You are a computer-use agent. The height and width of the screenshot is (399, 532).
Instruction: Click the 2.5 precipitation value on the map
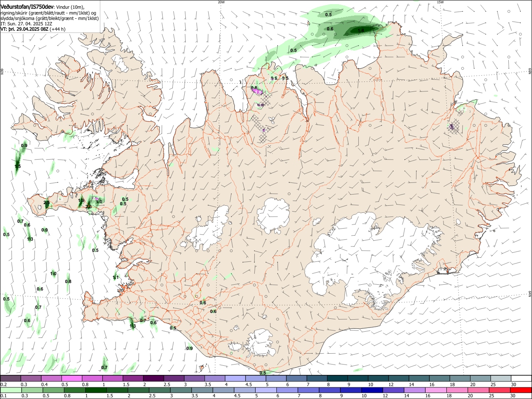point(47,203)
